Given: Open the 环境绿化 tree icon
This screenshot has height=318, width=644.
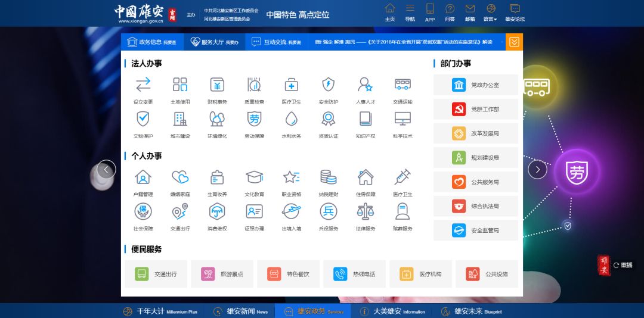Looking at the screenshot, I should pyautogui.click(x=217, y=119).
